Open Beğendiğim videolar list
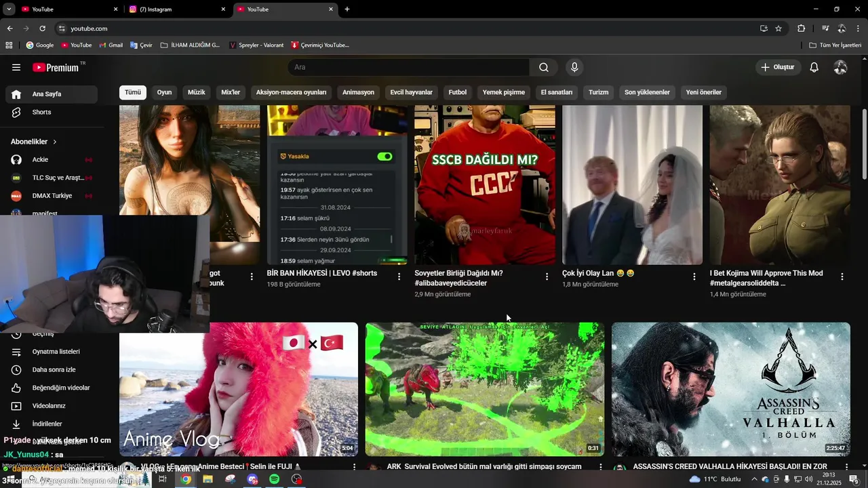Viewport: 868px width, 488px height. 52,388
